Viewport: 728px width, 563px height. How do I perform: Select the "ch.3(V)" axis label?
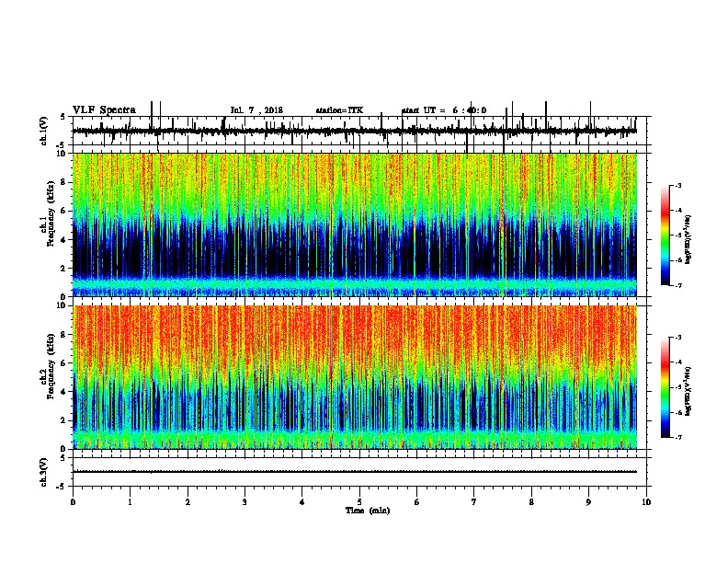click(x=44, y=472)
